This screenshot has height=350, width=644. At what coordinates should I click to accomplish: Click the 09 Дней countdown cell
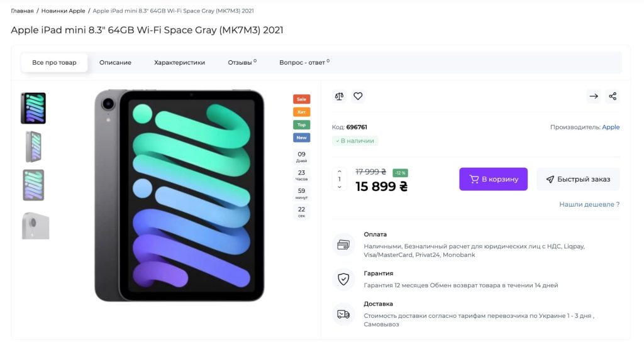[301, 156]
